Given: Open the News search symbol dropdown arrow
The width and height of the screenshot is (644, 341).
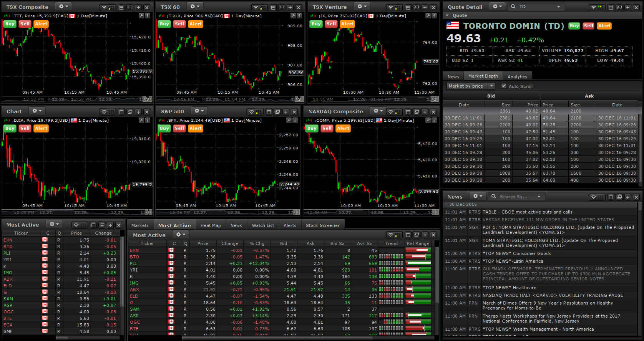Looking at the screenshot, I should pyautogui.click(x=539, y=197).
